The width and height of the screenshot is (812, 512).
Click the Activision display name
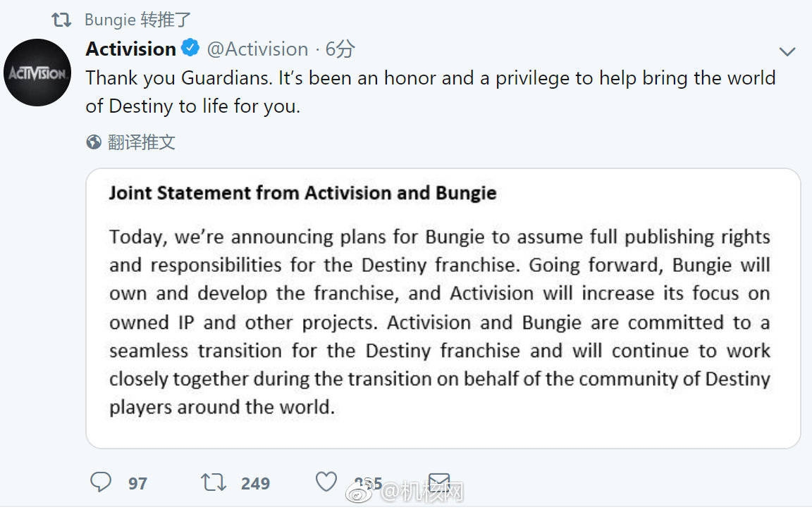131,49
